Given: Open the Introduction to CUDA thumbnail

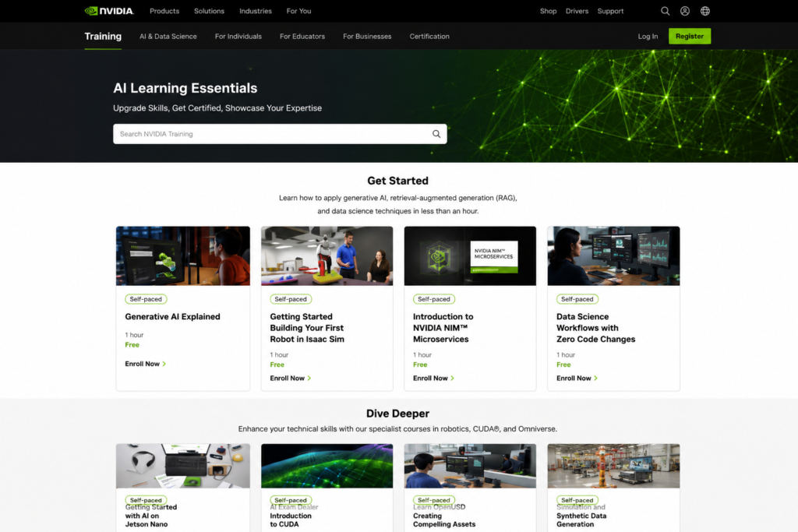Looking at the screenshot, I should 327,466.
